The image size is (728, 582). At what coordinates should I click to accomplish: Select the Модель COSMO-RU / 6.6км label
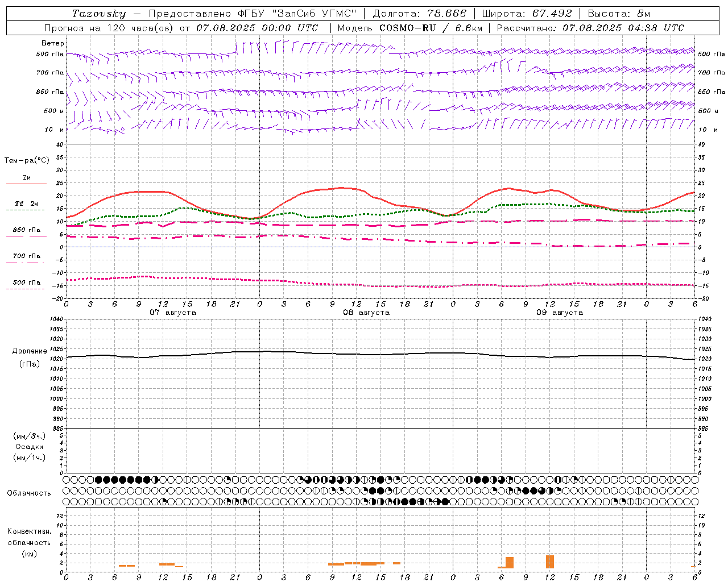pos(410,28)
